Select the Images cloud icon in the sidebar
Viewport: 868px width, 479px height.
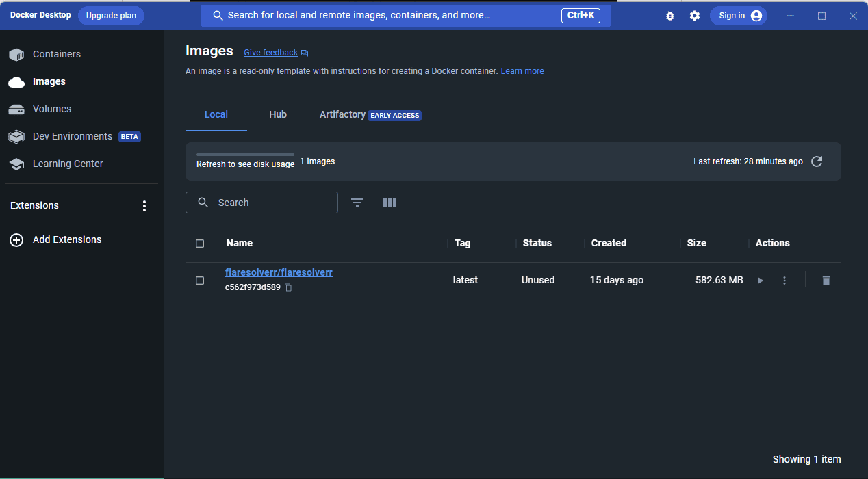tap(16, 82)
